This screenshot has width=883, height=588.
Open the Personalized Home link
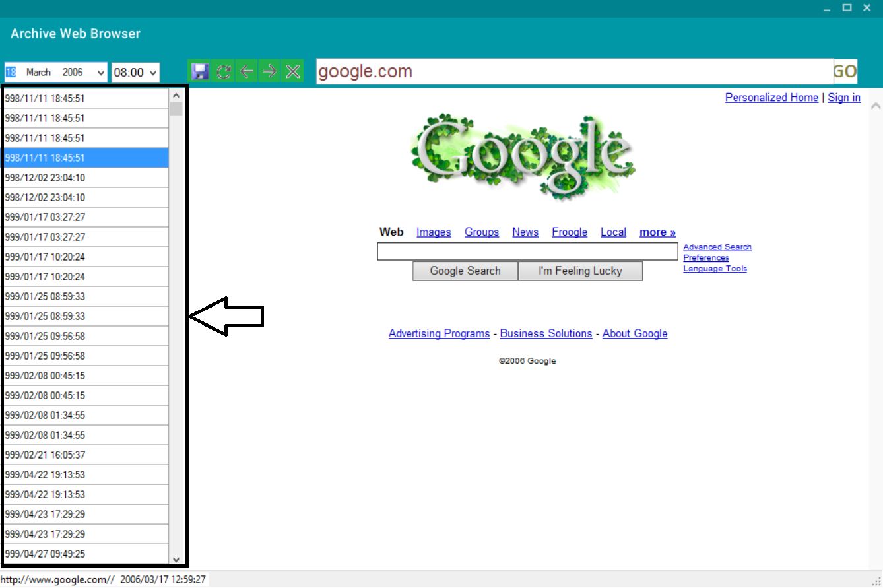tap(771, 98)
